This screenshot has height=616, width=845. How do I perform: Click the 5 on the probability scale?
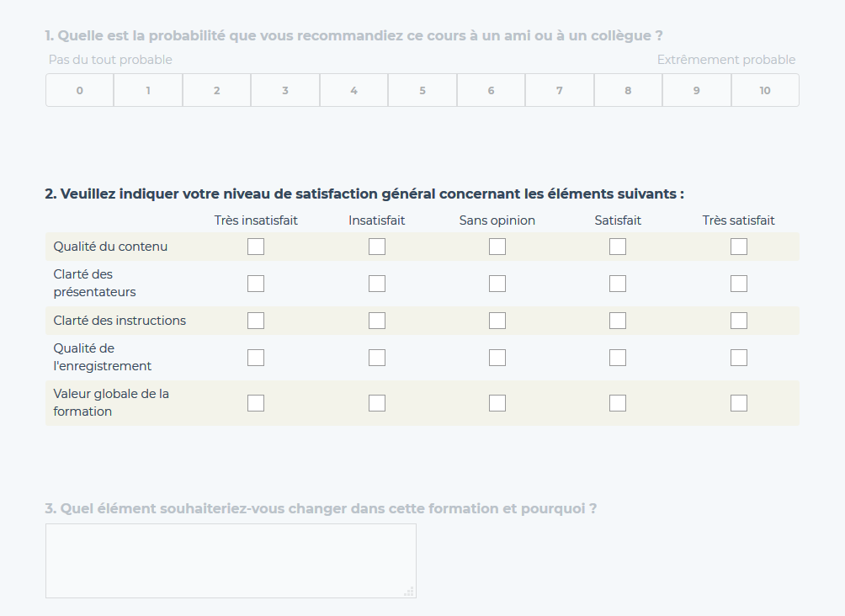pyautogui.click(x=422, y=89)
